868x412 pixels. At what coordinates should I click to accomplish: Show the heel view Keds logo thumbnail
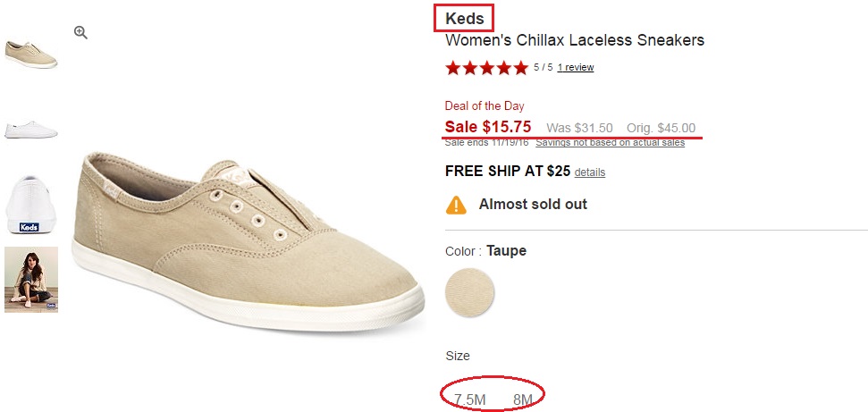coord(31,205)
